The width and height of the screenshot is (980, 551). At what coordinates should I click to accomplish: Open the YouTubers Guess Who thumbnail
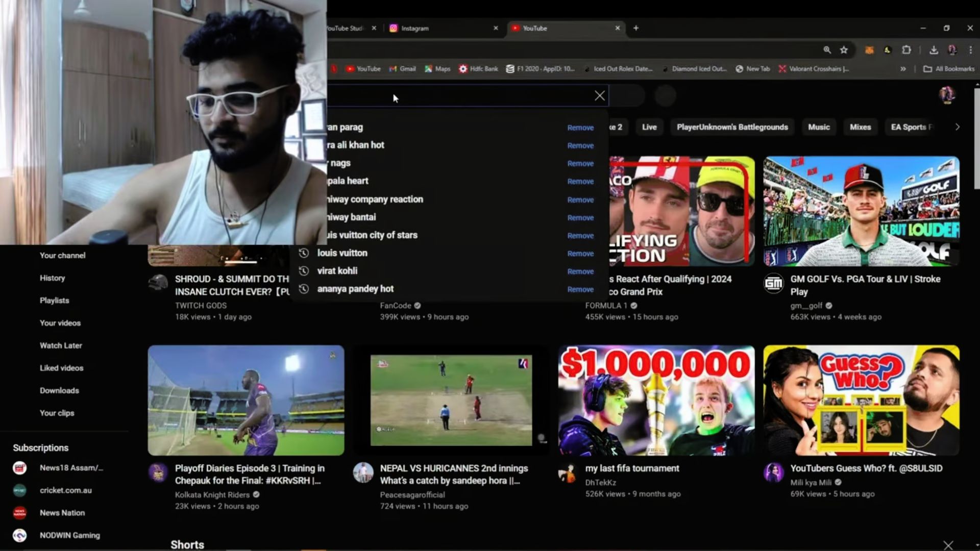pyautogui.click(x=861, y=400)
